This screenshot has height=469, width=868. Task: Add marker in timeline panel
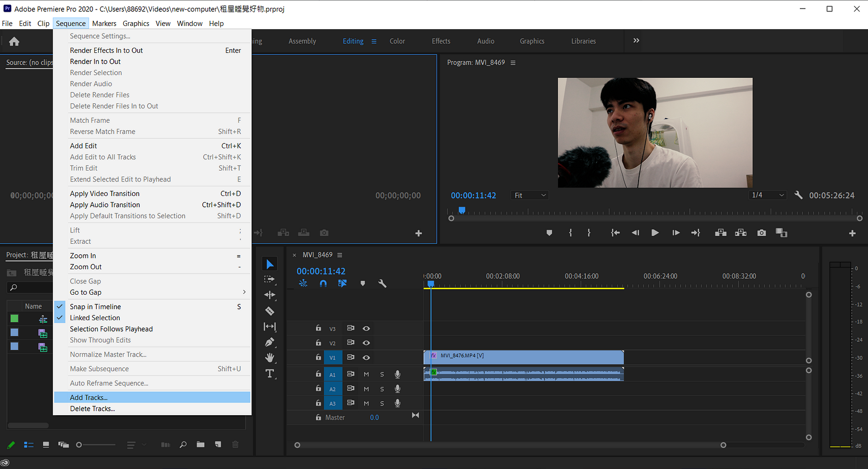click(363, 283)
